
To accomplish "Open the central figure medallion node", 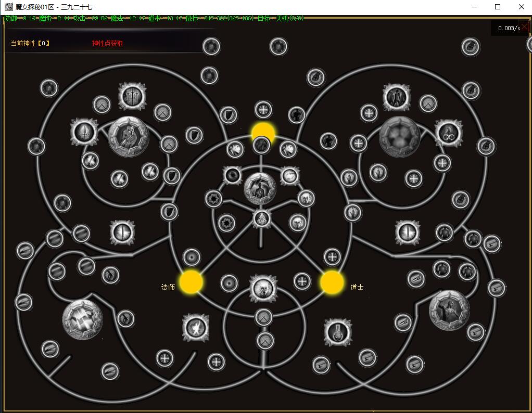I will pos(260,188).
